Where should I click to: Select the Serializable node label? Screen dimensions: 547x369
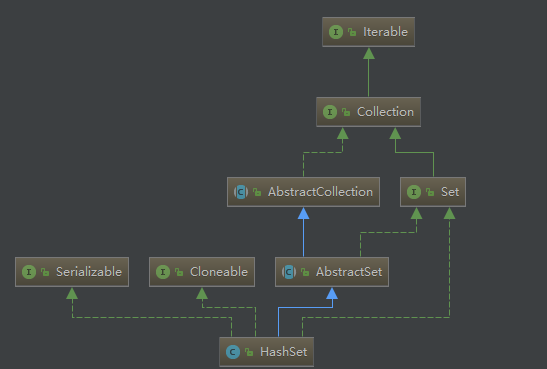(x=89, y=272)
